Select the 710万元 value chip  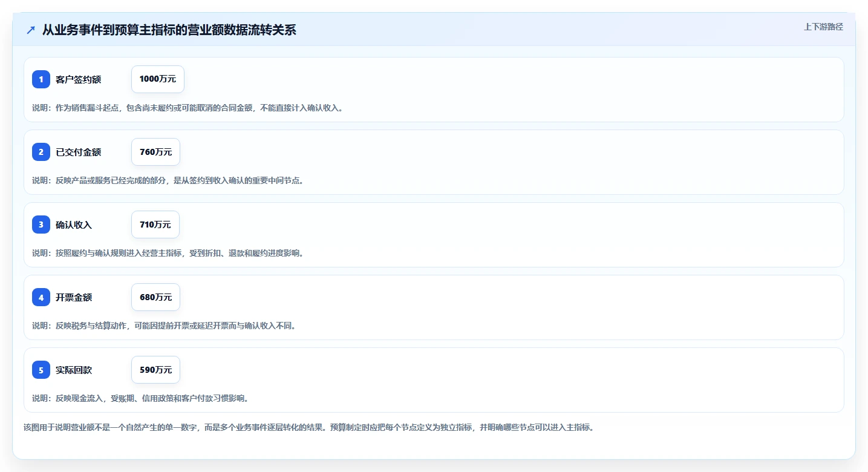155,225
